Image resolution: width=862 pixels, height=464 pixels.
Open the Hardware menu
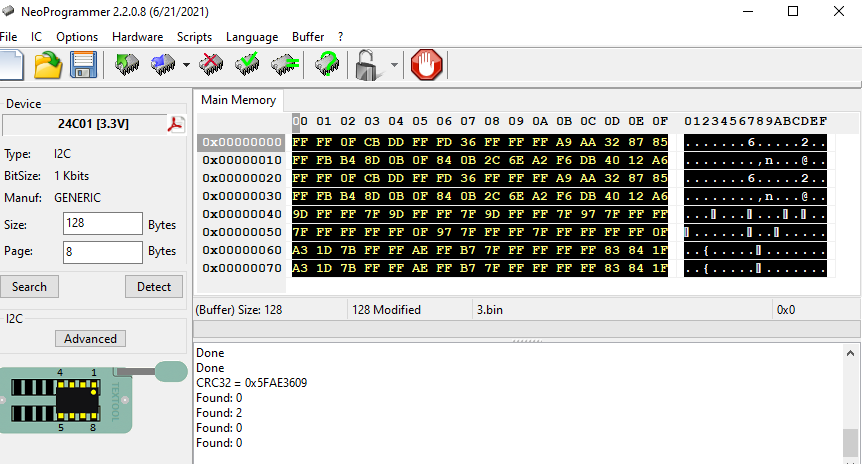[137, 36]
